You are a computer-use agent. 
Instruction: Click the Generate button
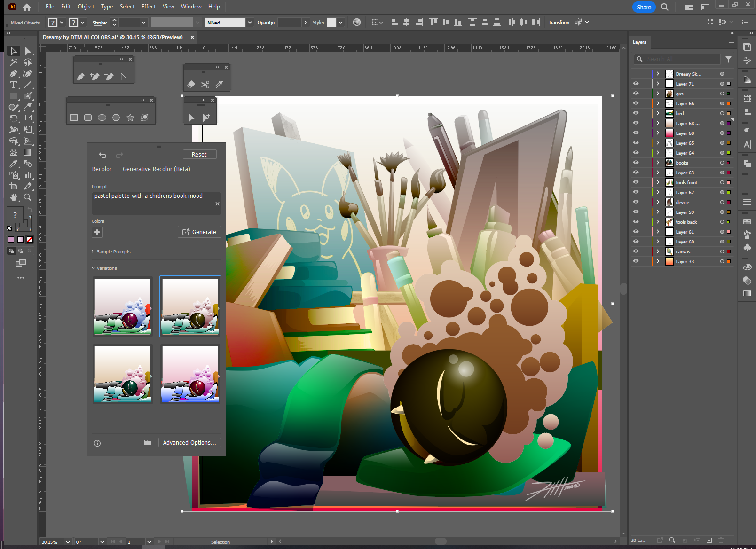coord(199,232)
